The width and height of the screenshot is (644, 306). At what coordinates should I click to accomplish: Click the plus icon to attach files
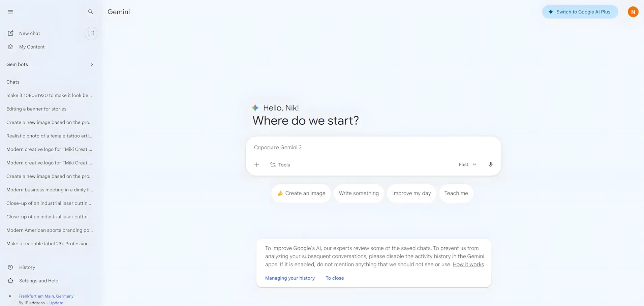coord(256,164)
